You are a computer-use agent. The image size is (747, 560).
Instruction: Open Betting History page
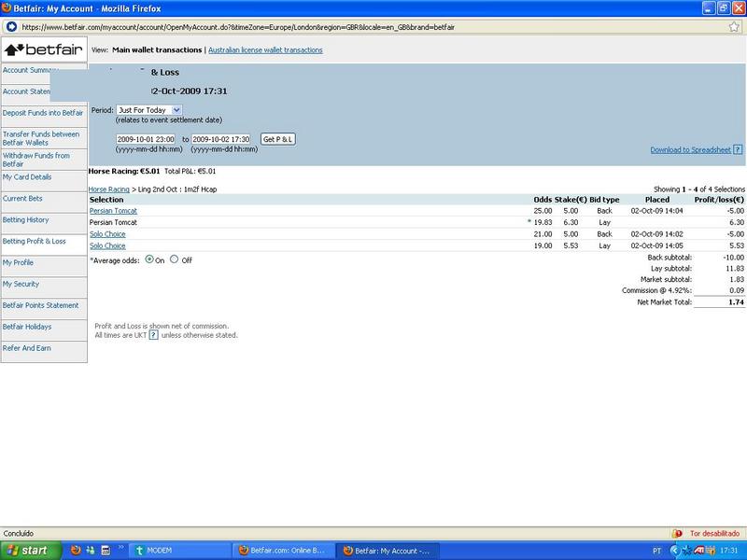tap(26, 219)
